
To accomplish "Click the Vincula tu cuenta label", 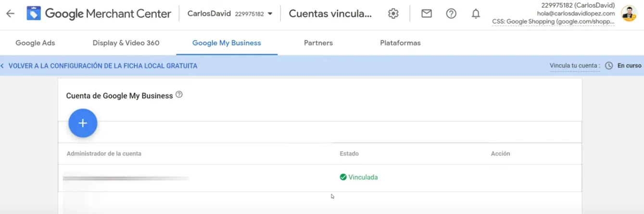I will 575,66.
